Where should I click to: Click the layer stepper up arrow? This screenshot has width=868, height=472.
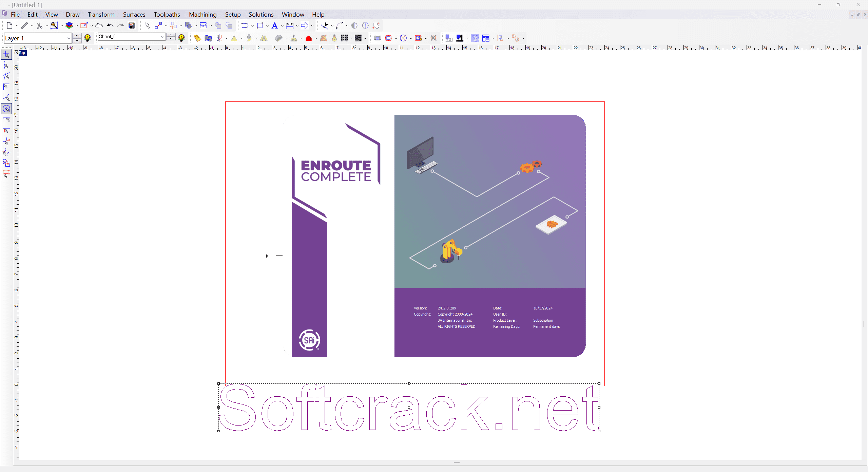[x=77, y=36]
